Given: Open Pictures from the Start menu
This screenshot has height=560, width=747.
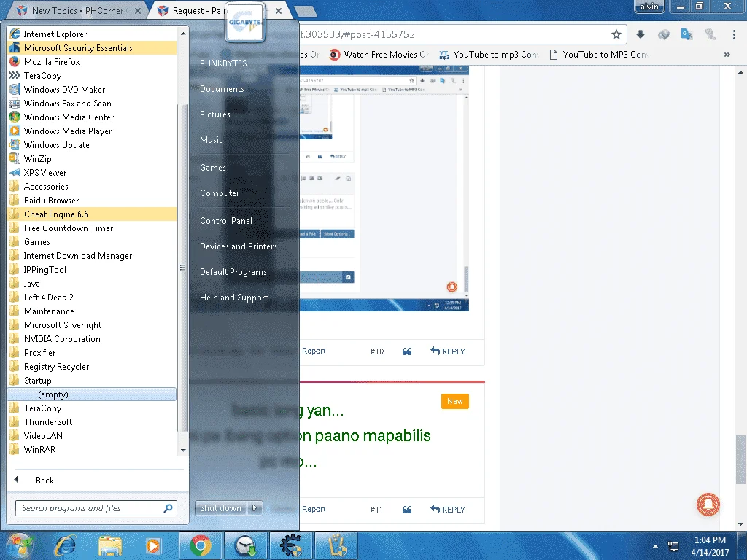Looking at the screenshot, I should [215, 114].
